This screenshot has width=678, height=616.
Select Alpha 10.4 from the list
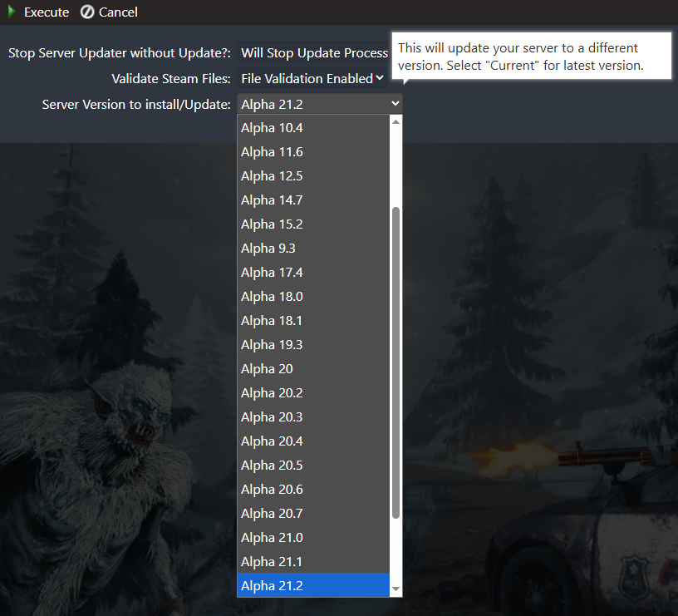[313, 128]
